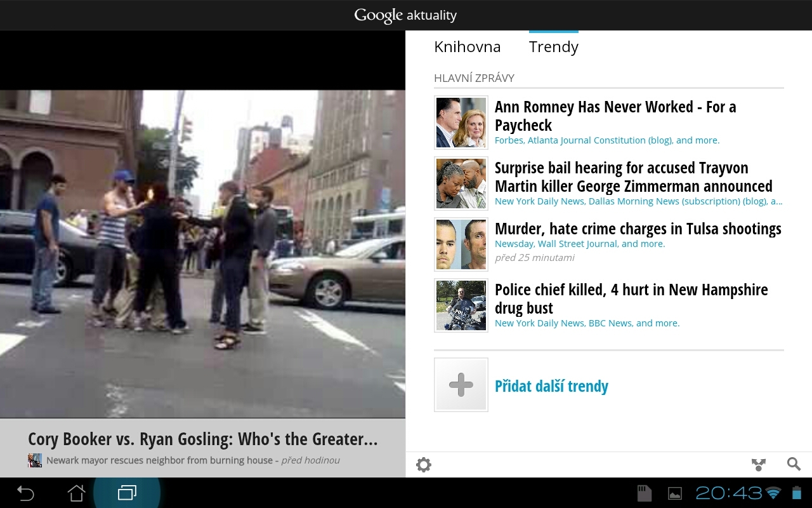Tap the George Zimmerman article thumbnail
Screen dimensions: 812x508
[x=461, y=183]
